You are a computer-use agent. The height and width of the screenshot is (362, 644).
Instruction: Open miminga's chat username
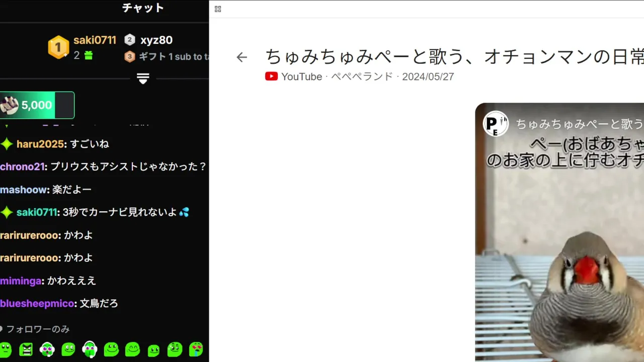click(21, 281)
